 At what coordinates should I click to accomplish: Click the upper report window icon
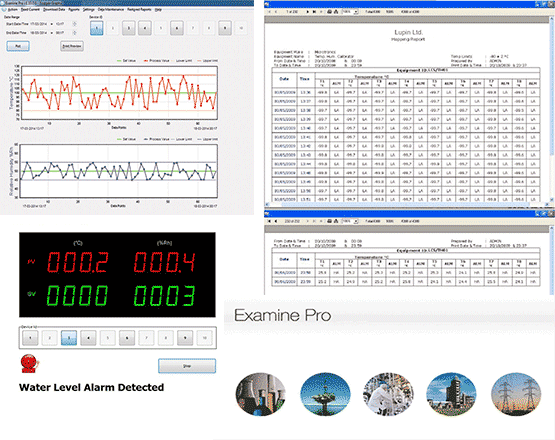267,4
